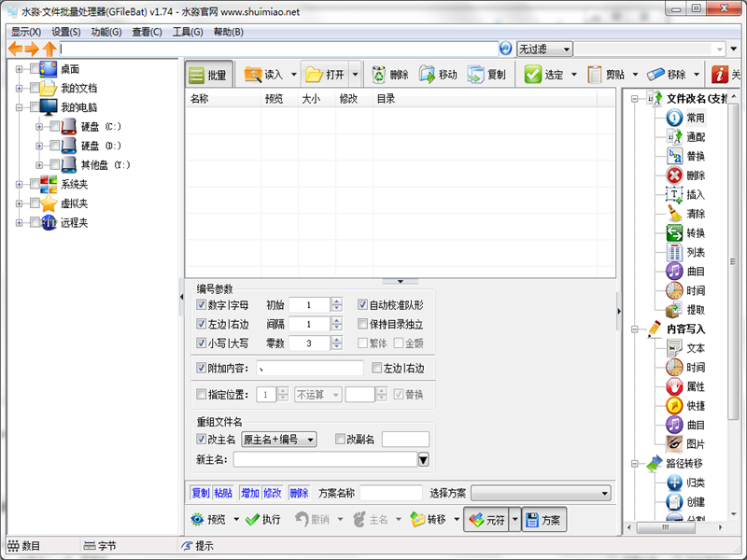Expand 桌面 tree node

pyautogui.click(x=19, y=69)
